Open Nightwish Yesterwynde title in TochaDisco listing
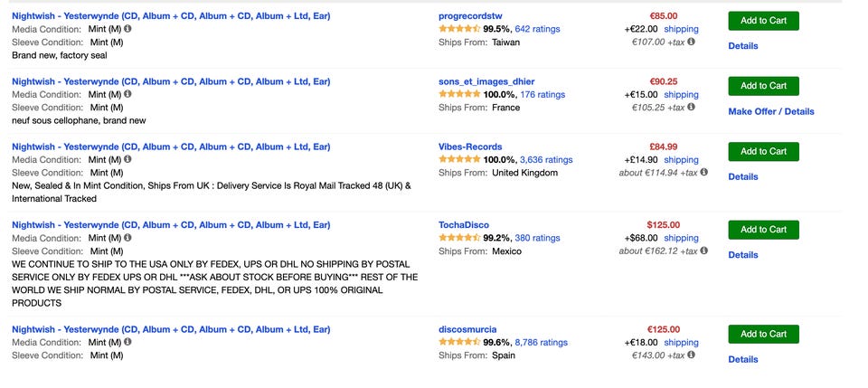This screenshot has width=868, height=388. [171, 225]
